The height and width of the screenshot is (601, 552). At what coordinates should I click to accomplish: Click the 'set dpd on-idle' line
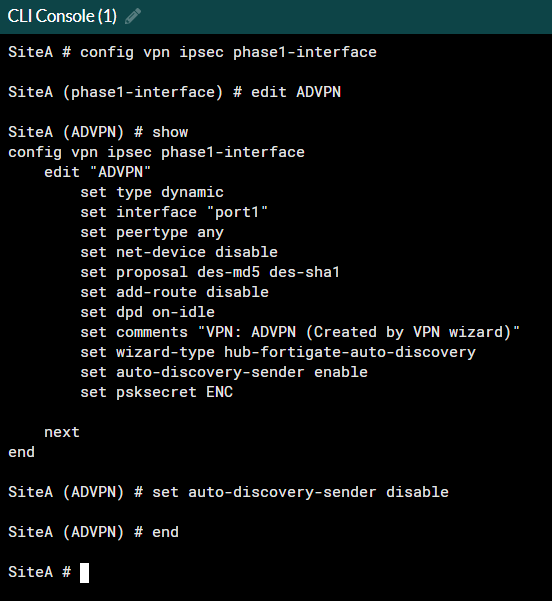click(x=148, y=312)
